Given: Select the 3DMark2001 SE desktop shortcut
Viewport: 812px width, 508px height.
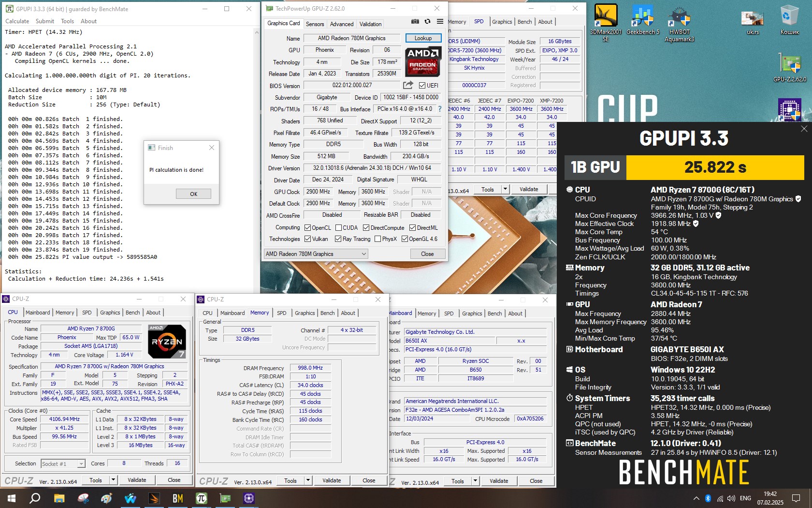Looking at the screenshot, I should 606,23.
